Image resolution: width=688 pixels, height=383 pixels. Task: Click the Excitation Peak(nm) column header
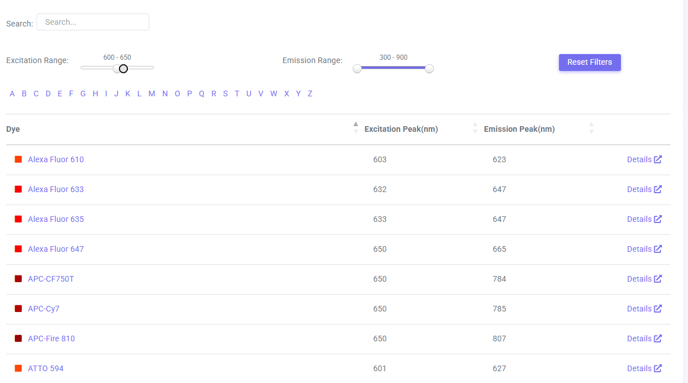401,129
